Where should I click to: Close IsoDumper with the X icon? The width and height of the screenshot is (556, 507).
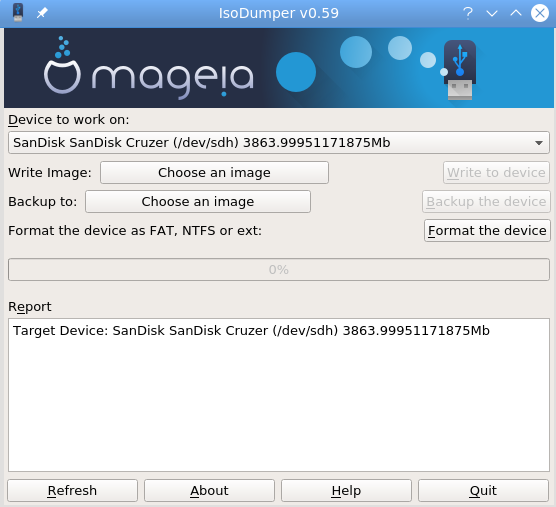[x=540, y=13]
